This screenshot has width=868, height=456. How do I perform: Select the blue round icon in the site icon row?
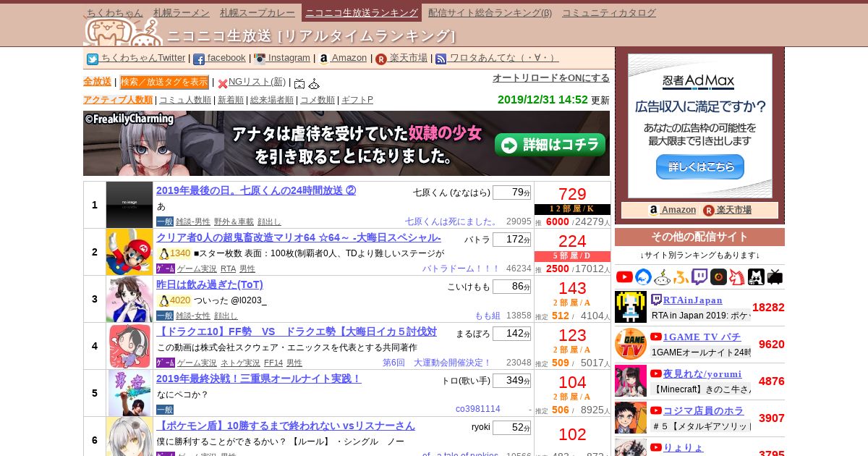coord(643,277)
